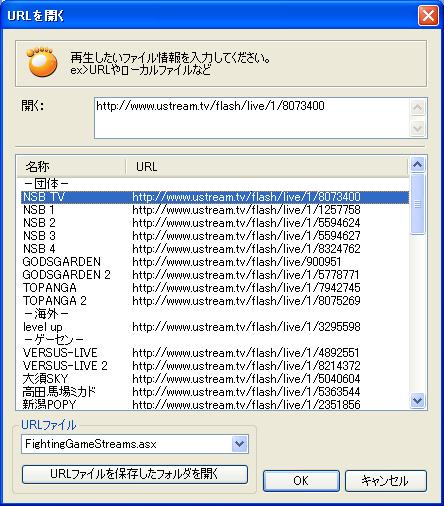Click the URL ending in 5594624
This screenshot has height=506, width=444.
click(x=246, y=223)
